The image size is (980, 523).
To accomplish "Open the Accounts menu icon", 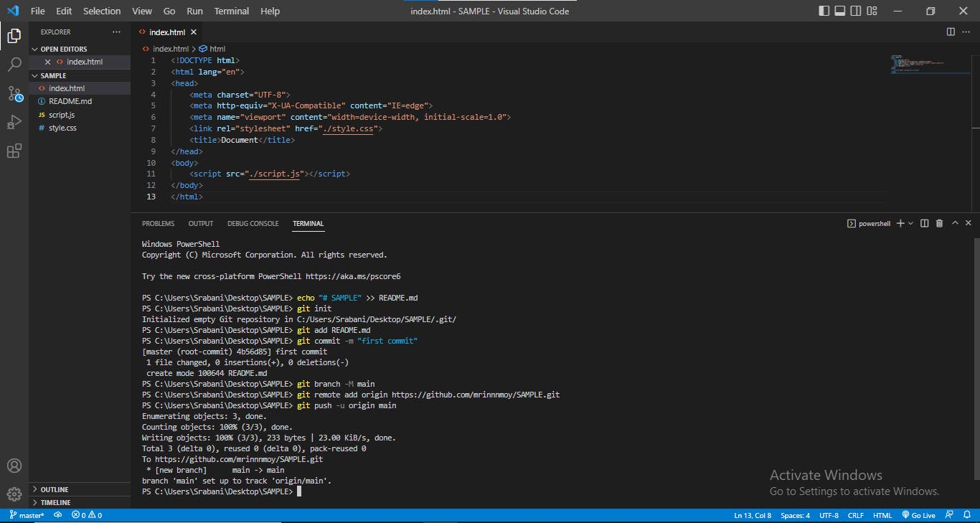I will tap(14, 466).
